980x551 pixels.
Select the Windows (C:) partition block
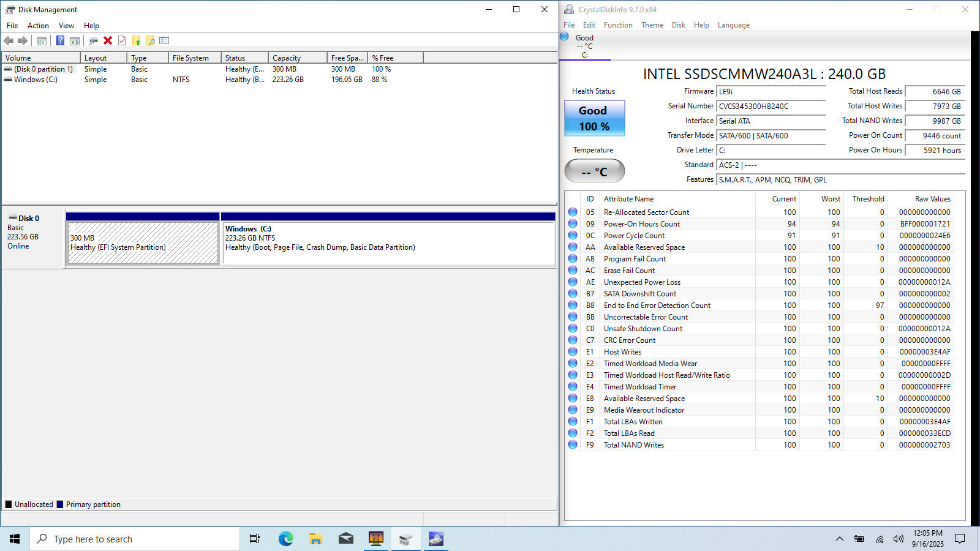[x=388, y=242]
